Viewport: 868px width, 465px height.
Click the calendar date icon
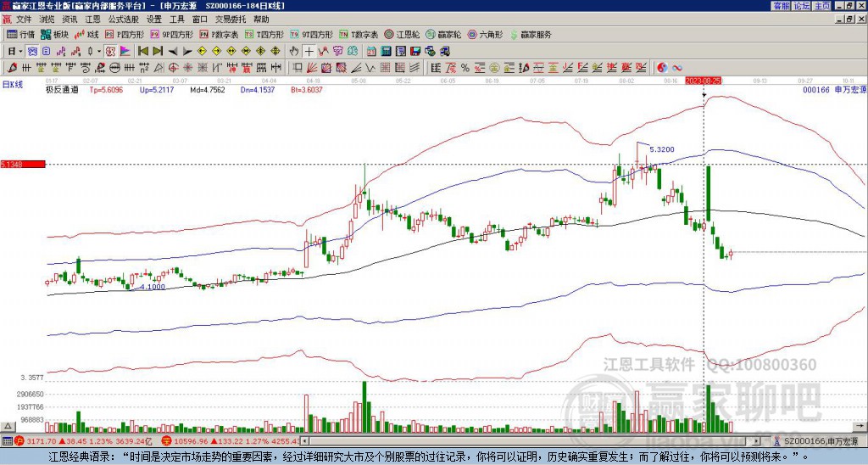click(x=371, y=52)
